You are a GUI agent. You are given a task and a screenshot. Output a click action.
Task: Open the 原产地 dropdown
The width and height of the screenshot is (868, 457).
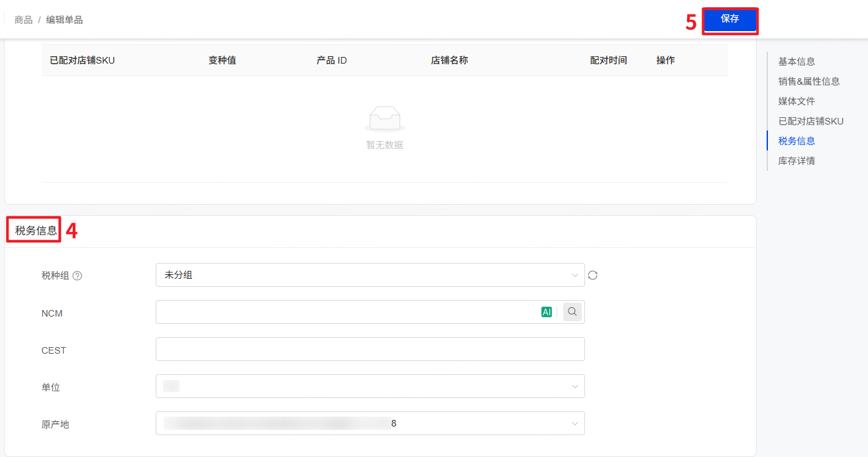pos(370,423)
